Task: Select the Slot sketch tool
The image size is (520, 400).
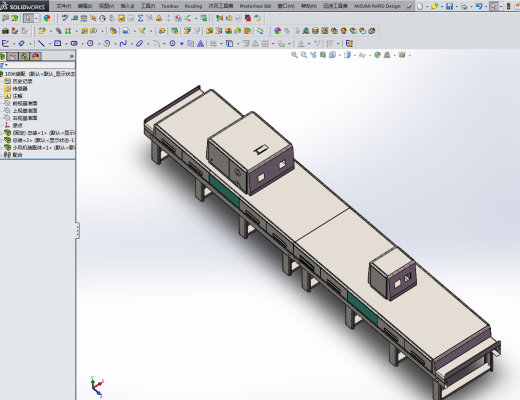Action: (x=74, y=43)
